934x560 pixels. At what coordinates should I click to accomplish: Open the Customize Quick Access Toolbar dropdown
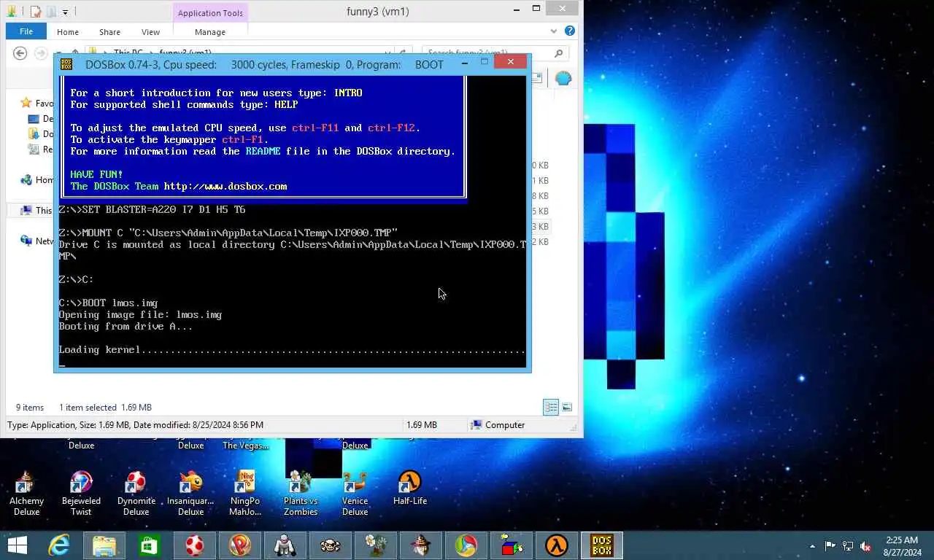65,12
